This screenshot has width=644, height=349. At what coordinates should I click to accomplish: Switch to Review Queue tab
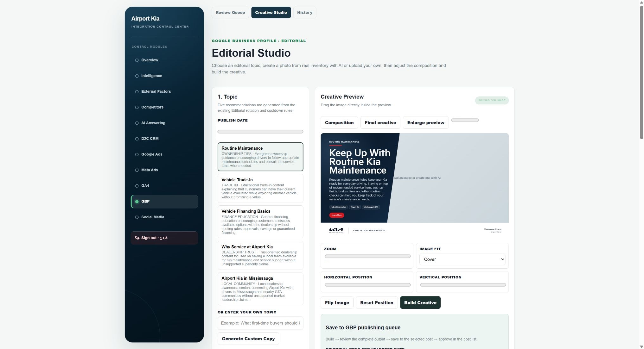point(230,13)
